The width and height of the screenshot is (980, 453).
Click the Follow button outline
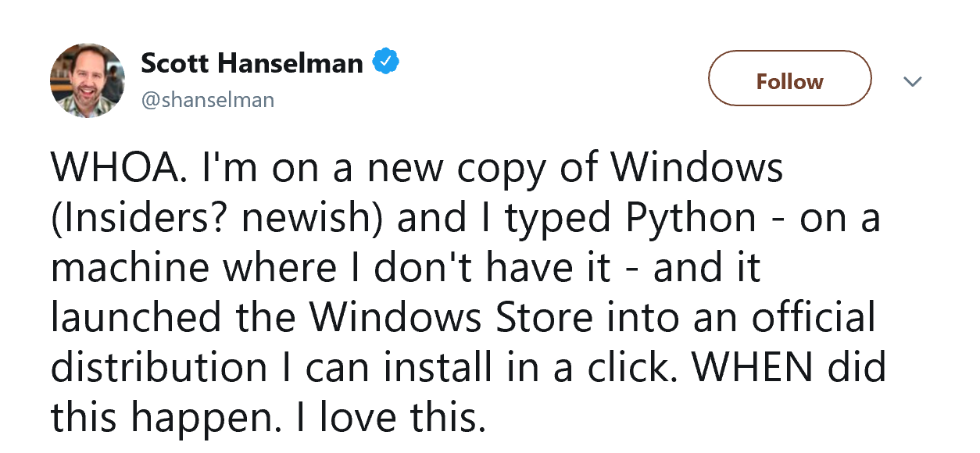tap(789, 78)
